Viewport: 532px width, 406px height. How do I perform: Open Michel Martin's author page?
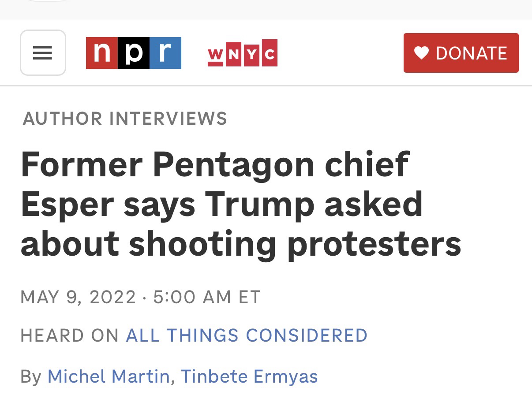(x=109, y=376)
